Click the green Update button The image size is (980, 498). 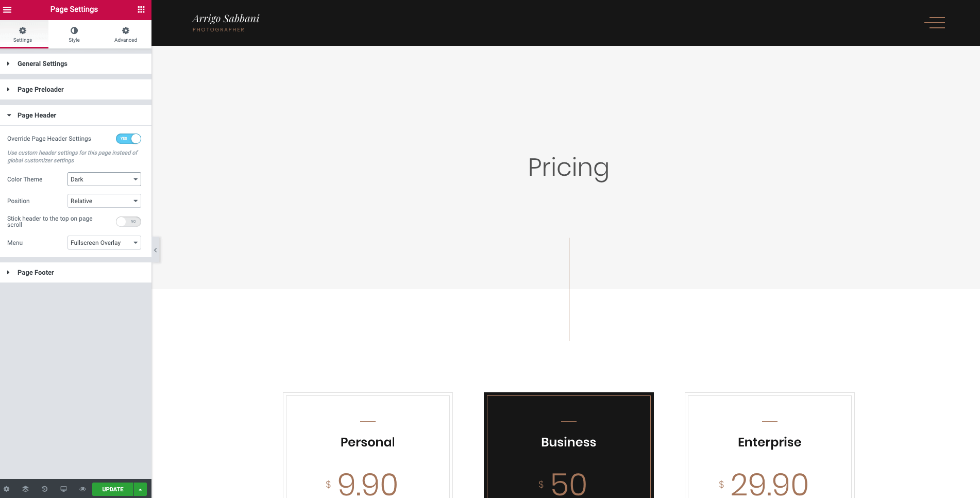click(113, 489)
